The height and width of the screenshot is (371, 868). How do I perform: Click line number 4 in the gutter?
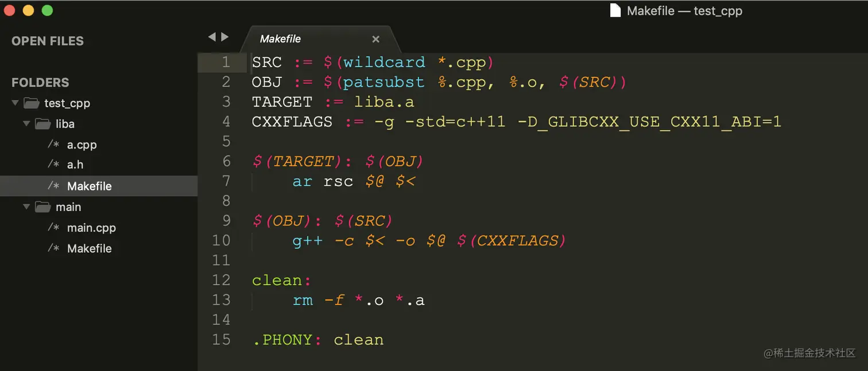coord(226,122)
